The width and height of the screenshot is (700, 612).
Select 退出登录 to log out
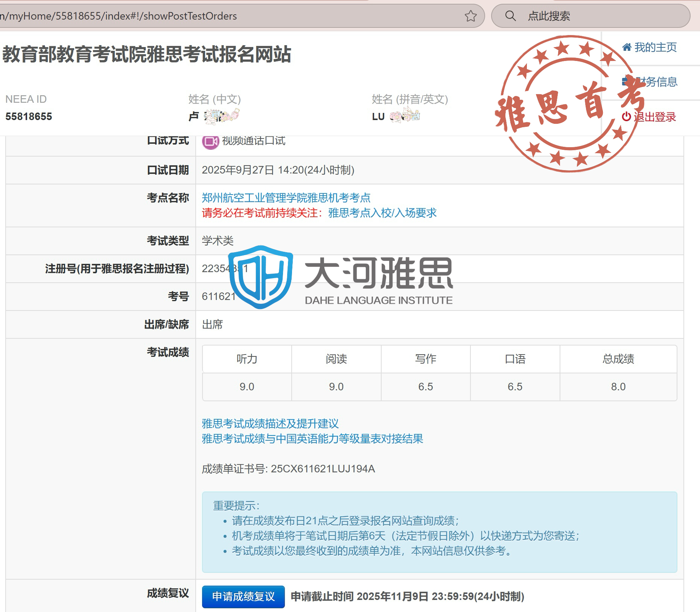pos(654,117)
